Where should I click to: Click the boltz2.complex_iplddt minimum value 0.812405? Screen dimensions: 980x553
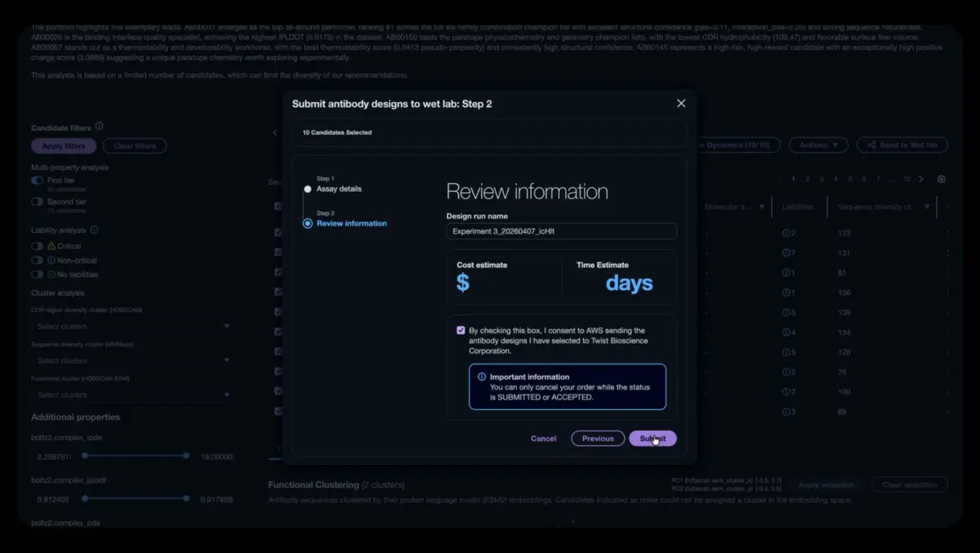click(x=53, y=498)
